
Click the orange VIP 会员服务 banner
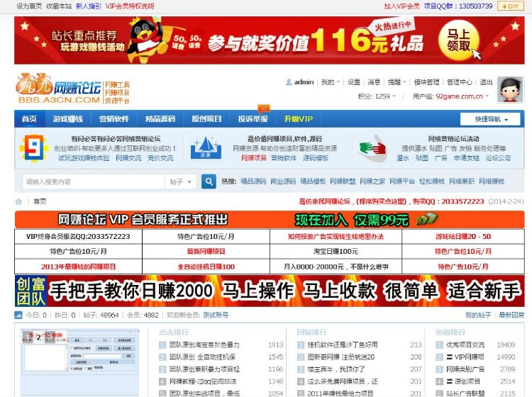point(270,220)
